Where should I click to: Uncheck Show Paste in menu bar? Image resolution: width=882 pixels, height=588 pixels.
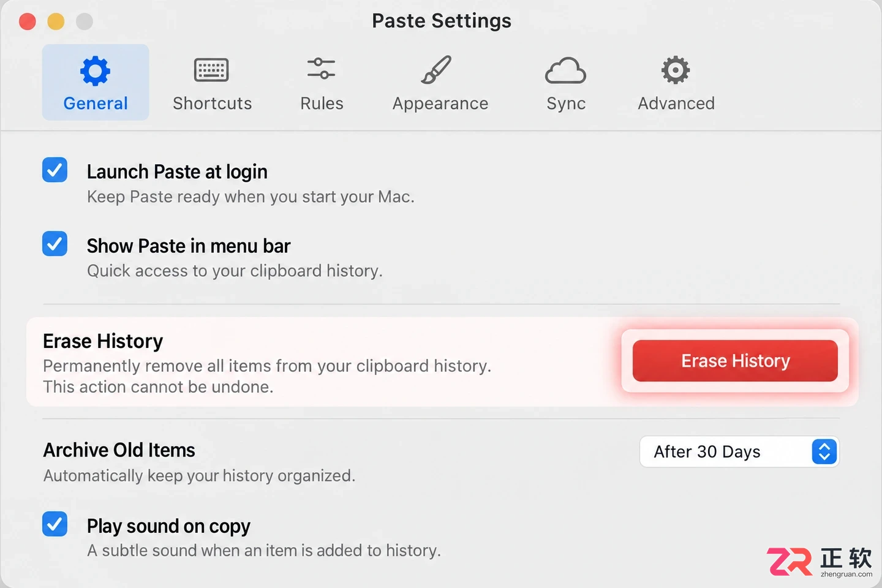[x=55, y=244]
